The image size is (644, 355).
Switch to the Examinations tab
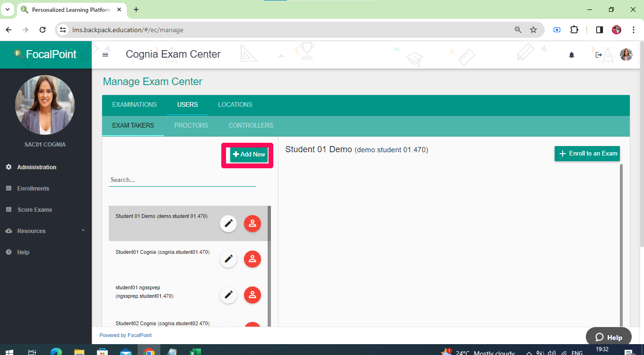click(x=134, y=104)
